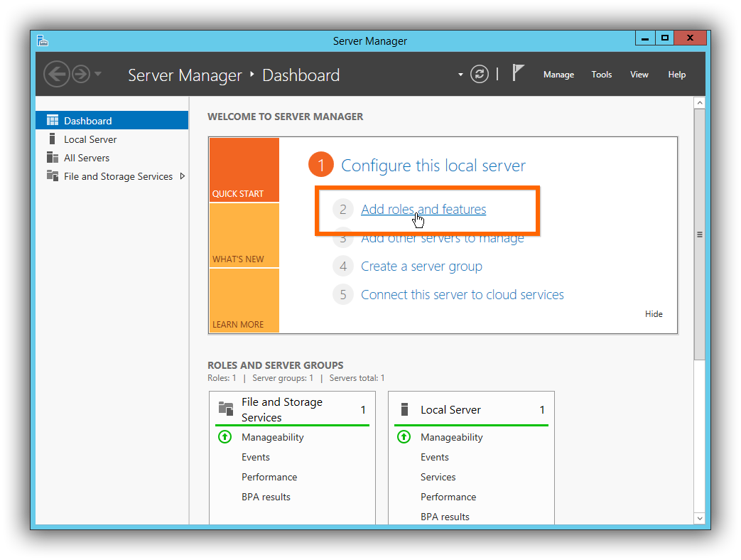The image size is (741, 560).
Task: Select All Servers in the sidebar
Action: (x=112, y=158)
